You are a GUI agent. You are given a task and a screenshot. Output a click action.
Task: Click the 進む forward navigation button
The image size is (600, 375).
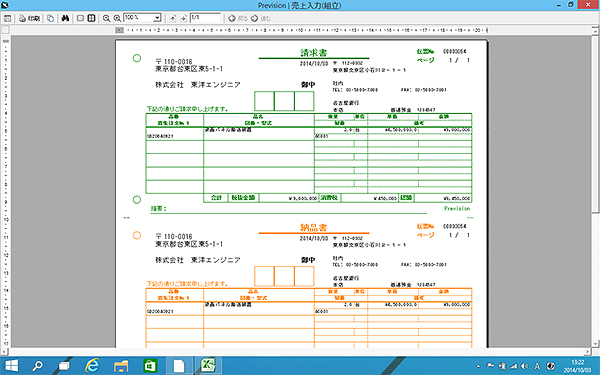pyautogui.click(x=261, y=18)
